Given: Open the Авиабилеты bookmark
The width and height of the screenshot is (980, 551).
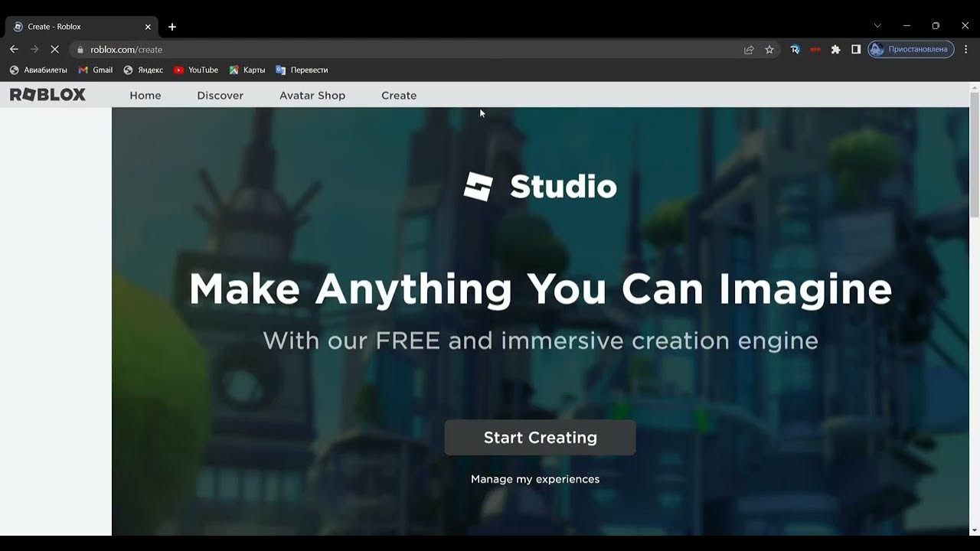Looking at the screenshot, I should [x=38, y=70].
